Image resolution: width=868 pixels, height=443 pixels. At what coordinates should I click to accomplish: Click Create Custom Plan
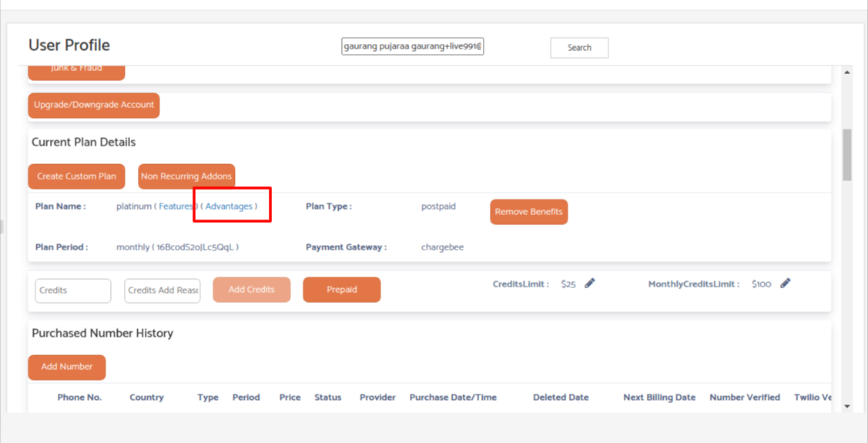point(76,176)
